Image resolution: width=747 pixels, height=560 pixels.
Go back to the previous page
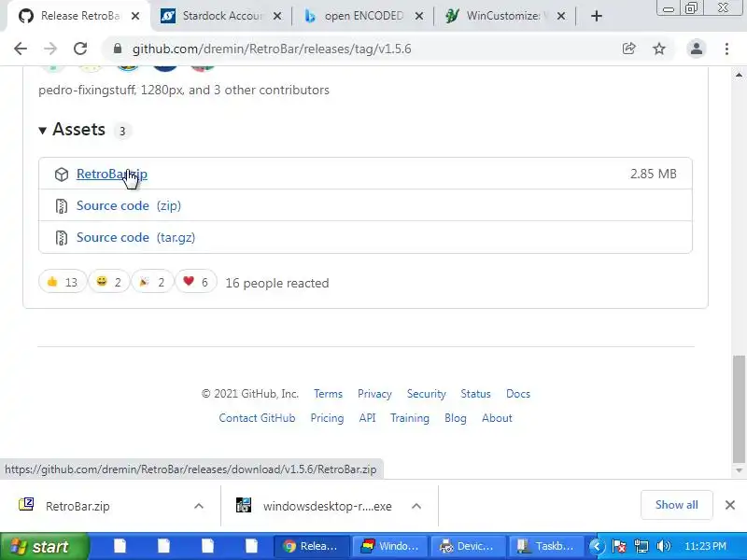coord(21,49)
